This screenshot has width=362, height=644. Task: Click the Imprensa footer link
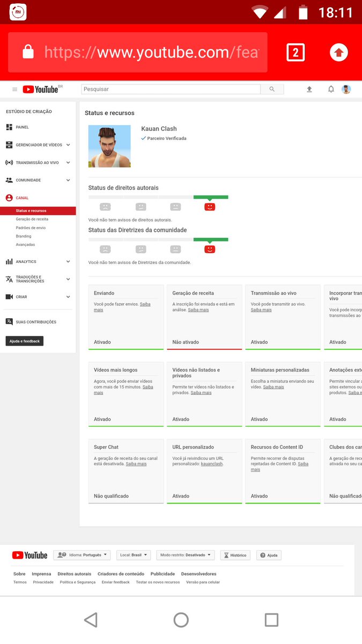coord(41,574)
